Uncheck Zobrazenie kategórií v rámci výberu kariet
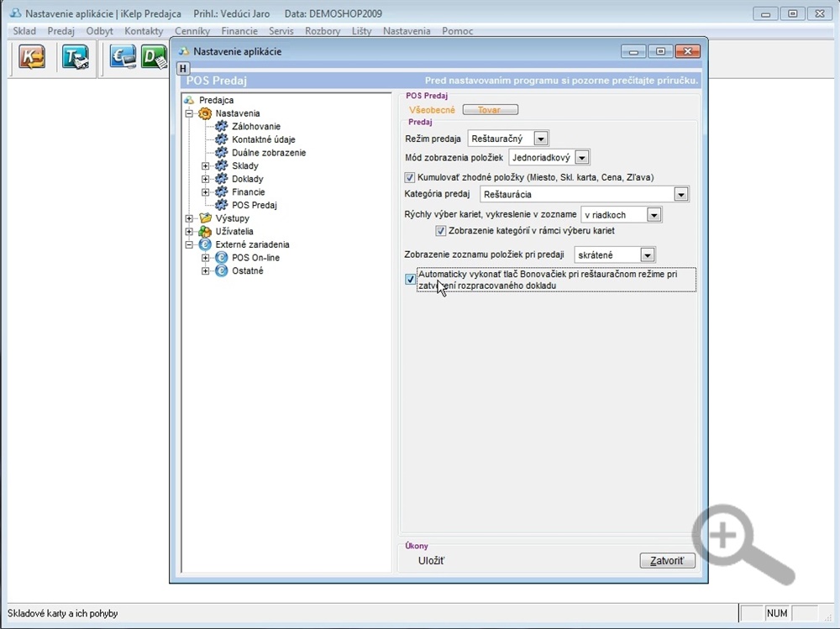Screen dimensions: 840x629 pyautogui.click(x=441, y=231)
